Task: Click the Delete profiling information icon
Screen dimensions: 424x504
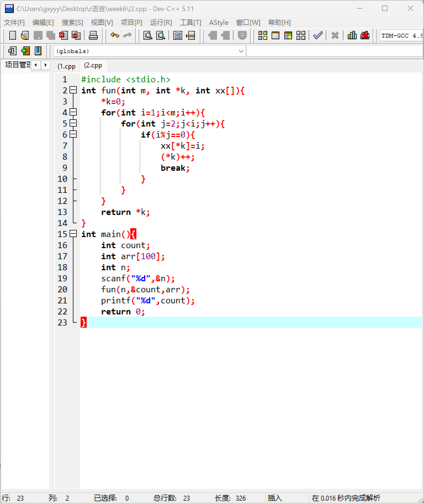Action: coord(365,35)
